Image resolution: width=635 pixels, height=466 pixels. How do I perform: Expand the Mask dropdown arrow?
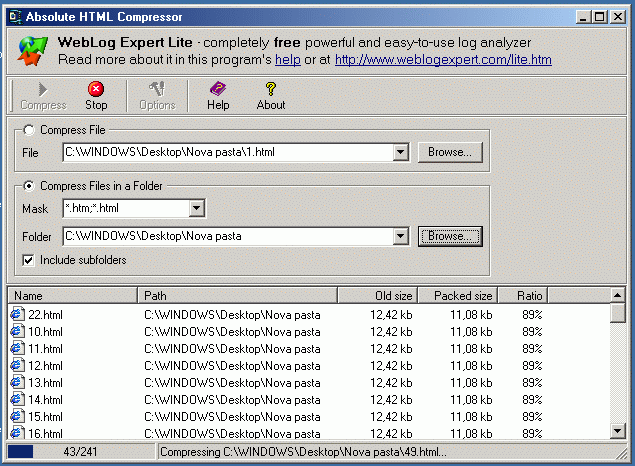point(196,209)
